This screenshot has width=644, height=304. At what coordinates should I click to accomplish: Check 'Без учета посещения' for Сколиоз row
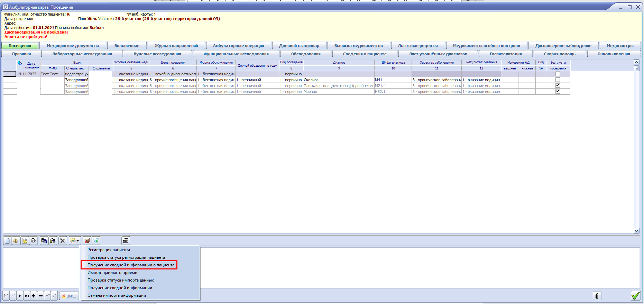(x=558, y=80)
